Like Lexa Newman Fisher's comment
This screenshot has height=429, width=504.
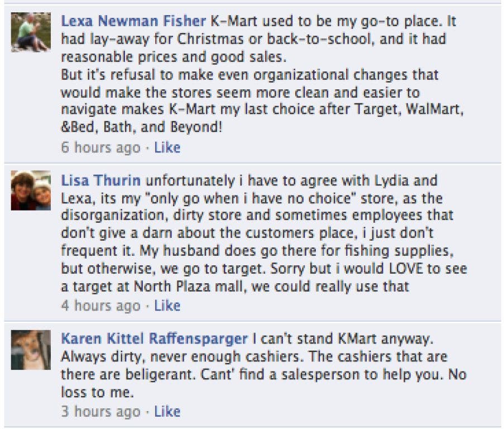(167, 147)
